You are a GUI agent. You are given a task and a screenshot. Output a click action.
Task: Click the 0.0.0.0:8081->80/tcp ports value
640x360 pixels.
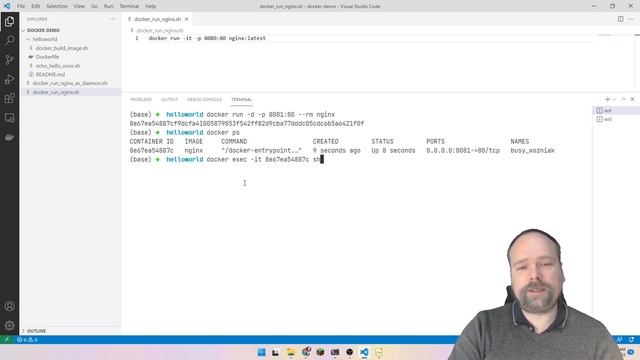click(463, 151)
